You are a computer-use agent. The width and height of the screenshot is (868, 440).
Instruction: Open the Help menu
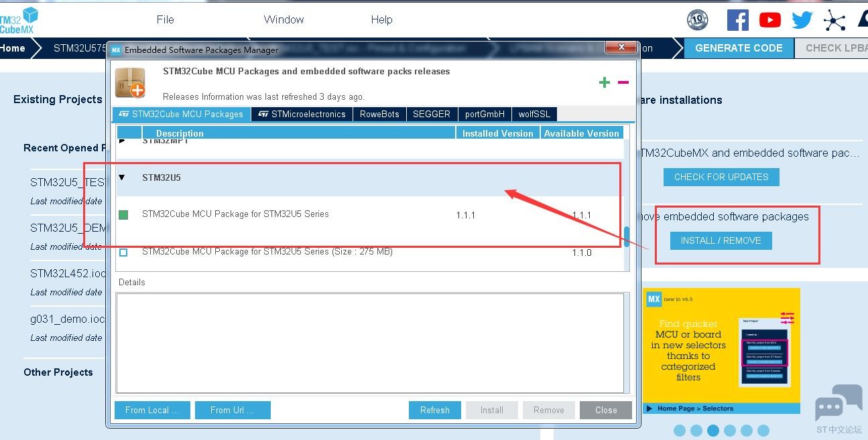pos(381,19)
